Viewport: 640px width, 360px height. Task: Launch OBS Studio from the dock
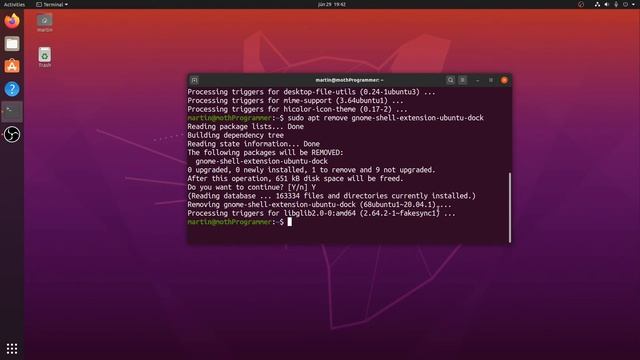[12, 134]
